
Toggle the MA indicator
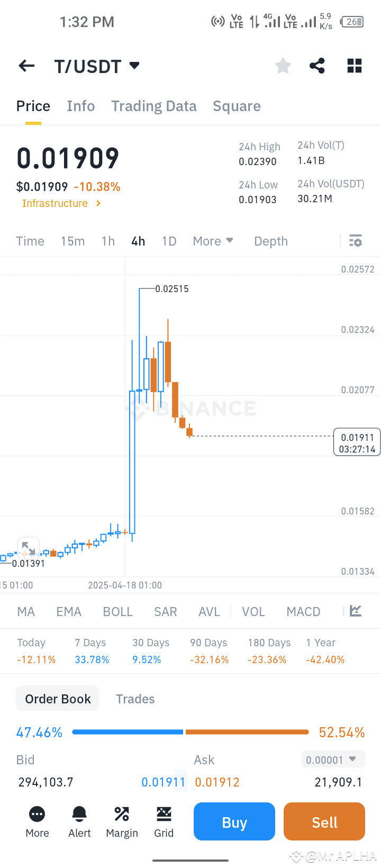(26, 612)
